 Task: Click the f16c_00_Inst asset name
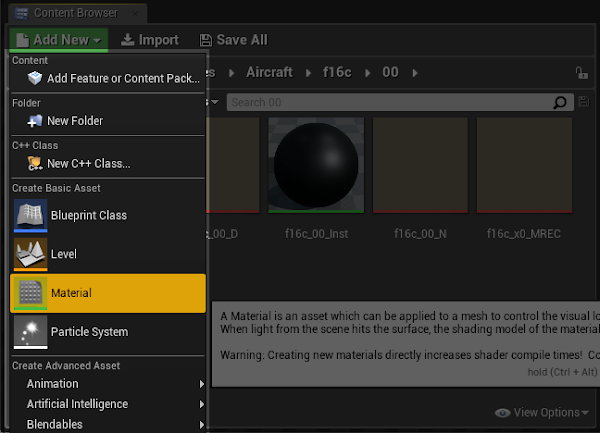tap(316, 234)
